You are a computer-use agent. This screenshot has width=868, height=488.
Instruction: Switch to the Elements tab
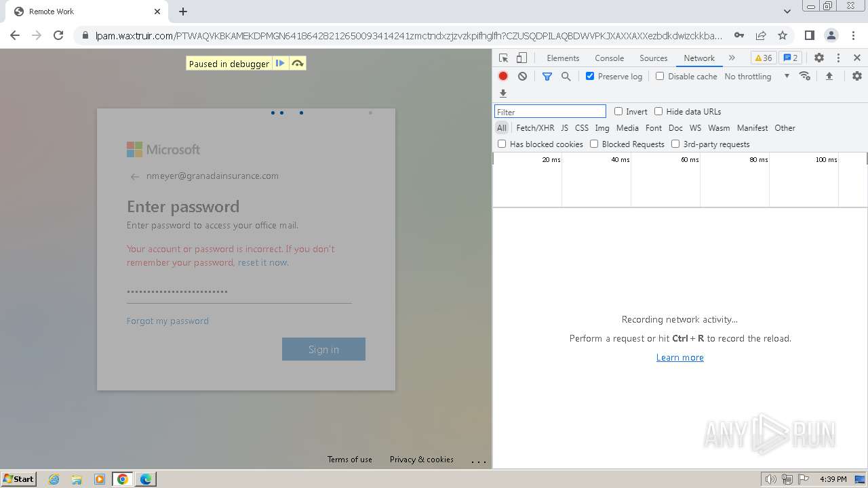pyautogui.click(x=563, y=58)
